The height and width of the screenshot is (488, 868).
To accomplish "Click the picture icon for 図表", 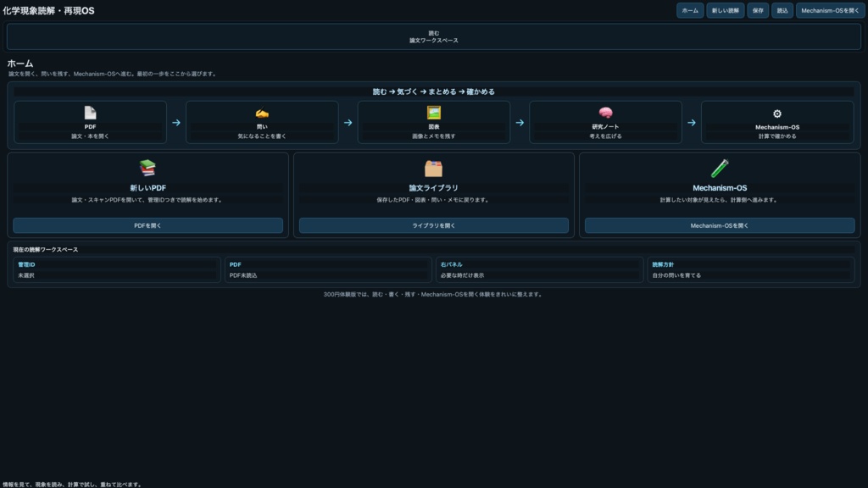I will tap(433, 113).
